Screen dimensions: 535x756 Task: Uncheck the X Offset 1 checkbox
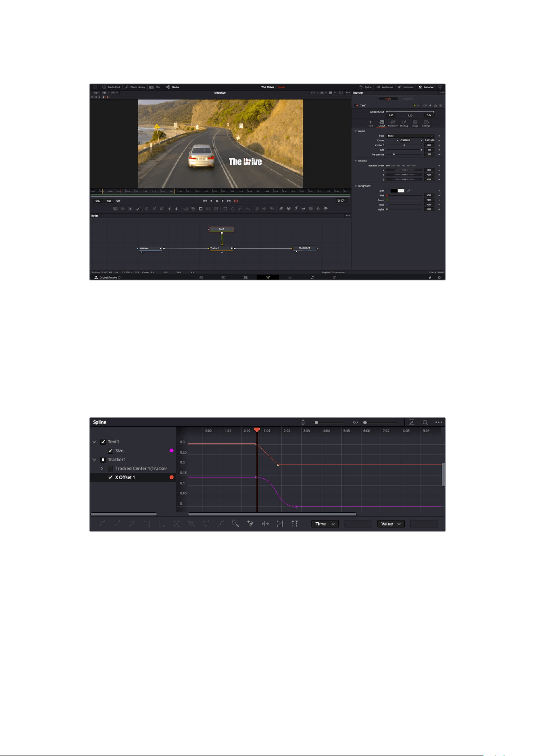[x=110, y=477]
